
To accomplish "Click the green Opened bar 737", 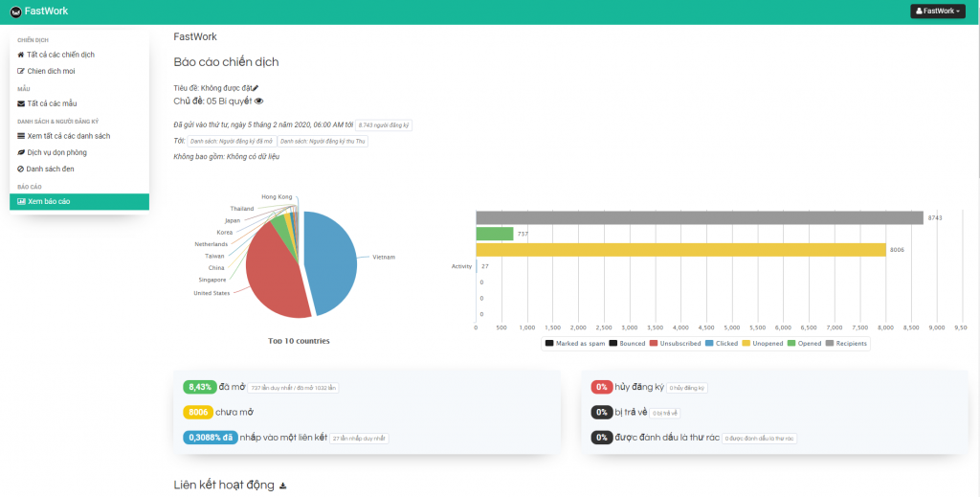I will click(495, 234).
